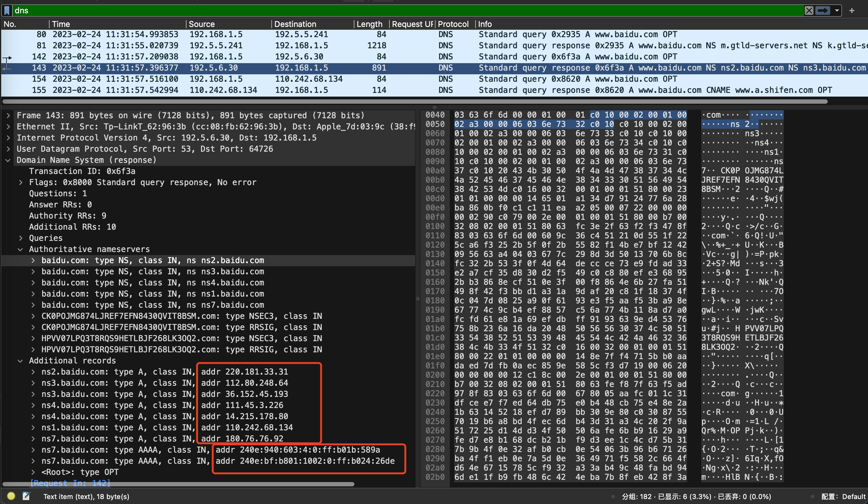Sort by the Request URI column header
Viewport: 868px width, 504px height.
[412, 24]
